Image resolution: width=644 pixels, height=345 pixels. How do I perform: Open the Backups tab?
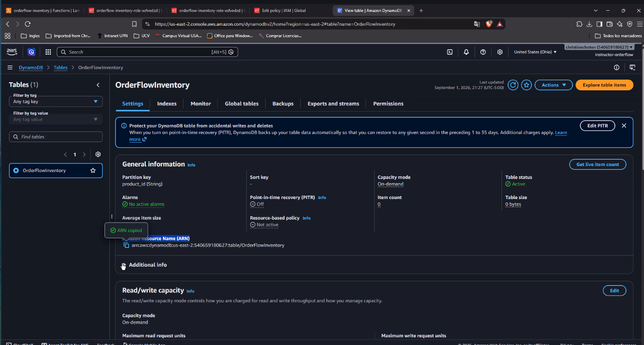pyautogui.click(x=283, y=104)
